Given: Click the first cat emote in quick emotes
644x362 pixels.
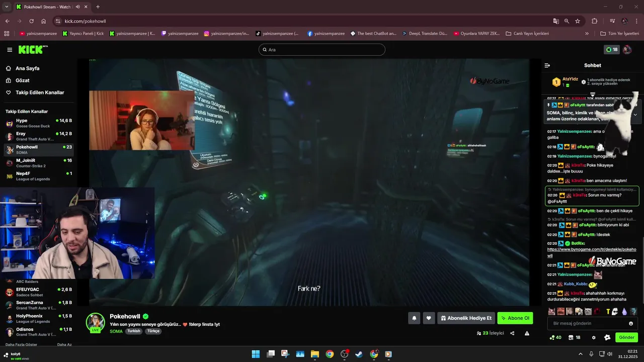Looking at the screenshot, I should [552, 312].
